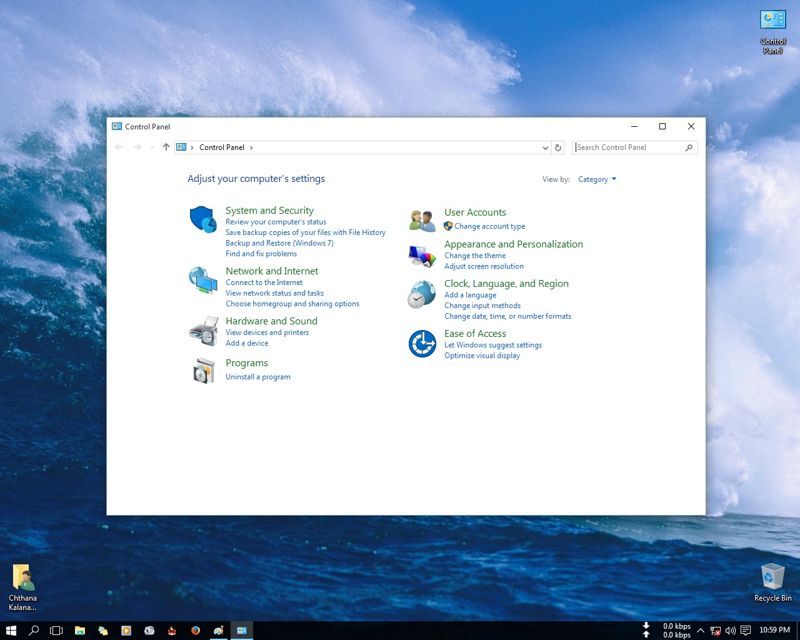Screen dimensions: 800x640
Task: Open System and Security category
Action: [269, 210]
